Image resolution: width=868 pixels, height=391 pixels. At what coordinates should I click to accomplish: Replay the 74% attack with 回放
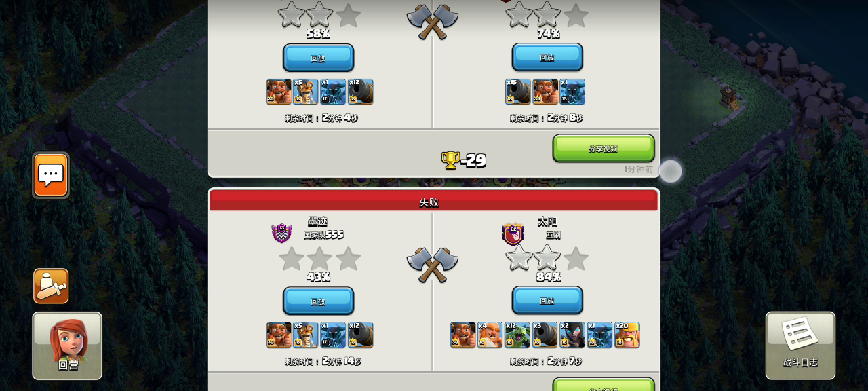pyautogui.click(x=547, y=58)
